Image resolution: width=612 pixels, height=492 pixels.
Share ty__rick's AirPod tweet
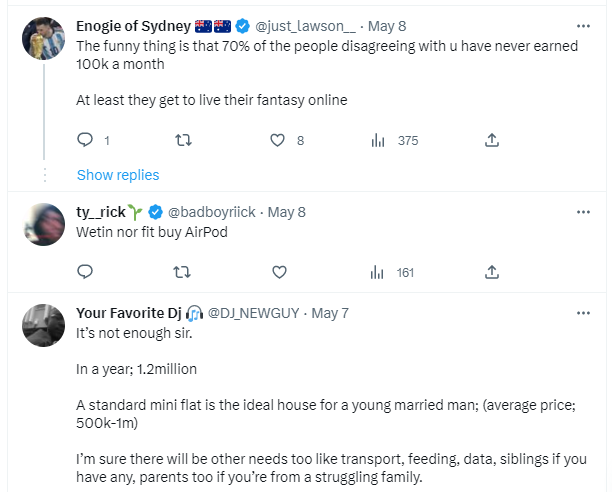pyautogui.click(x=492, y=271)
